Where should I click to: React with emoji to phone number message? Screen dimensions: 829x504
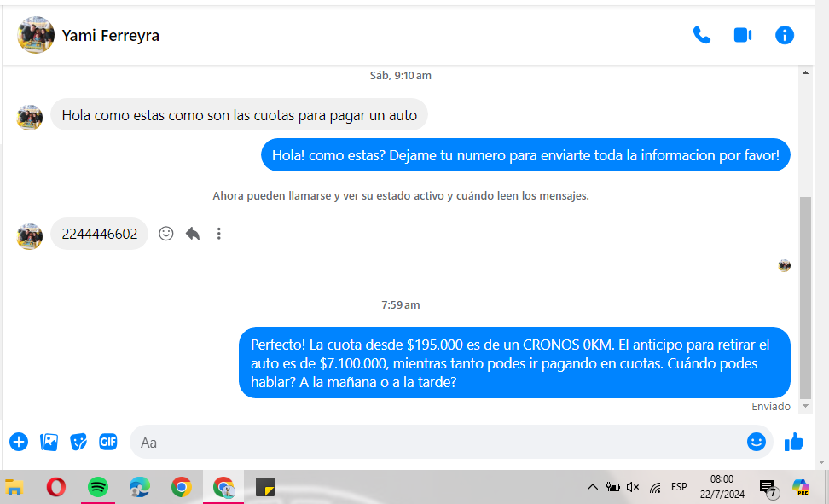[166, 234]
